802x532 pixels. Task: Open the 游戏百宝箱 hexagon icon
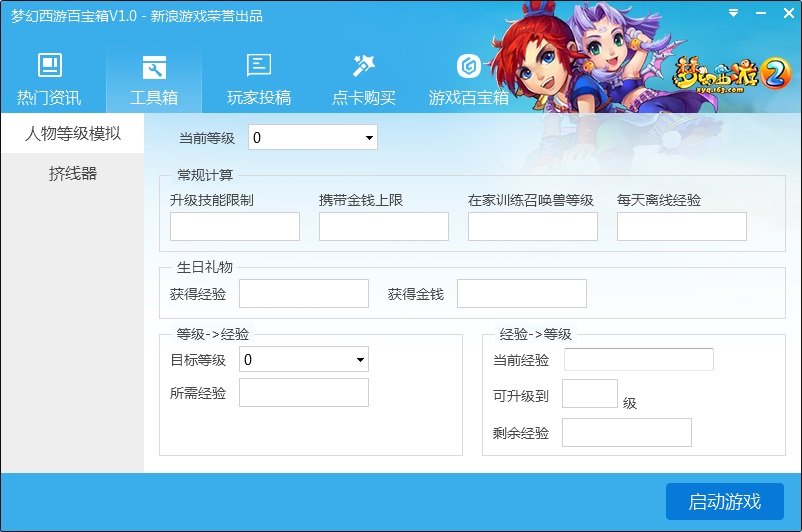[469, 66]
